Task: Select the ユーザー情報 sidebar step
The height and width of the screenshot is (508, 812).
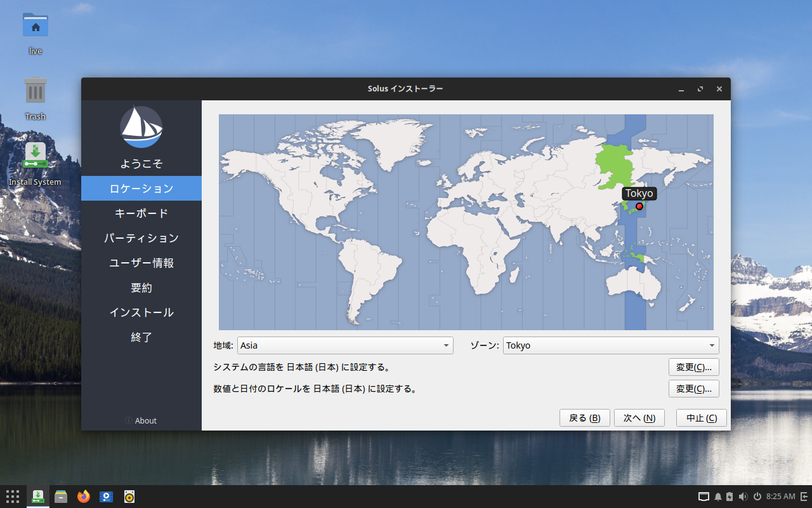Action: tap(141, 263)
